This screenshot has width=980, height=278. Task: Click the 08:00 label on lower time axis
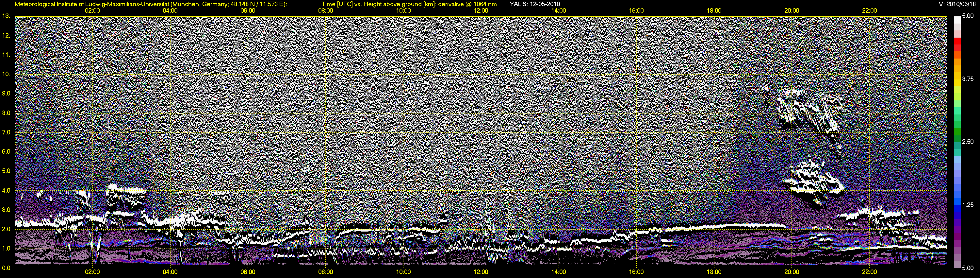tap(325, 272)
